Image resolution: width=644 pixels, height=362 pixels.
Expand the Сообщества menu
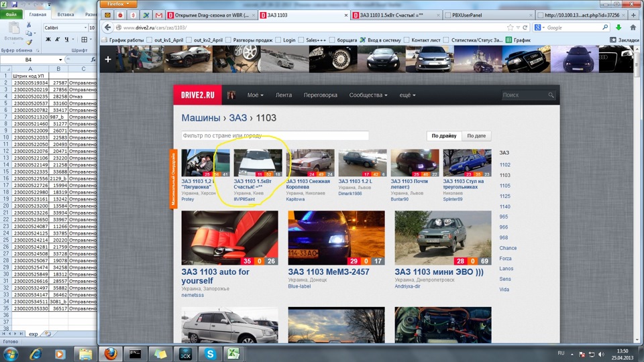pyautogui.click(x=368, y=95)
